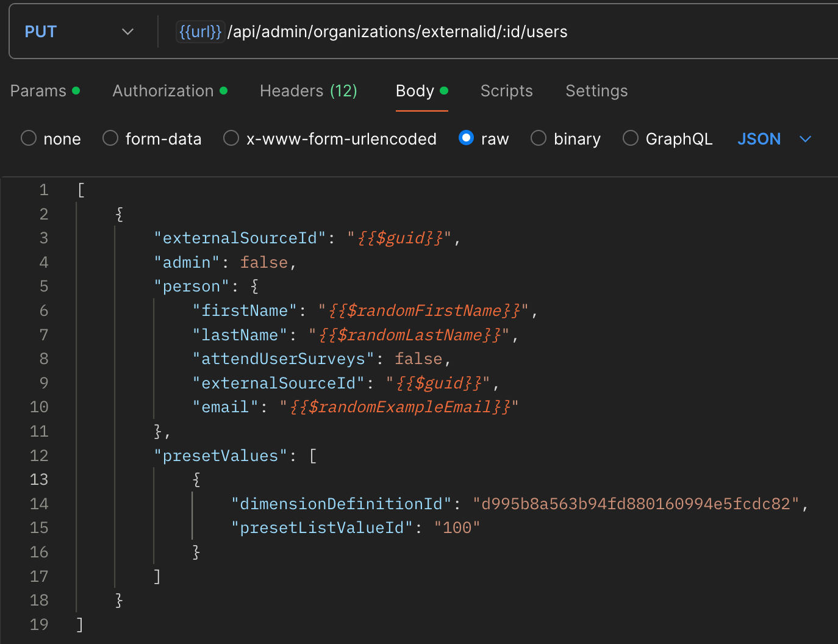
Task: Click line number 1 in the gutter
Action: [x=44, y=190]
